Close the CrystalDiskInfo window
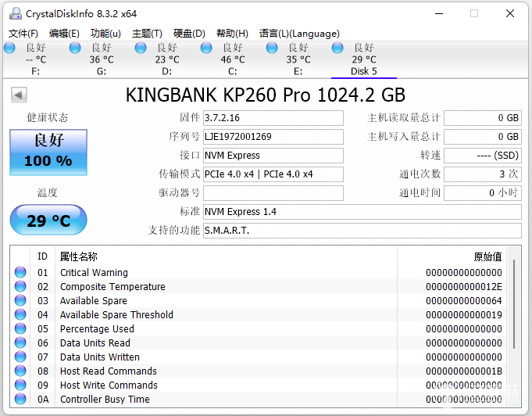Image resolution: width=532 pixels, height=416 pixels. coord(510,13)
